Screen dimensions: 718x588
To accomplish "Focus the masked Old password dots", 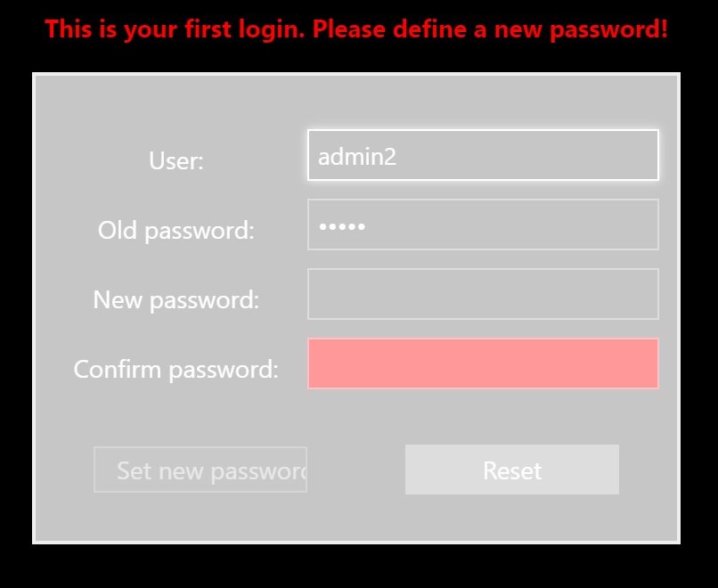I will [483, 224].
